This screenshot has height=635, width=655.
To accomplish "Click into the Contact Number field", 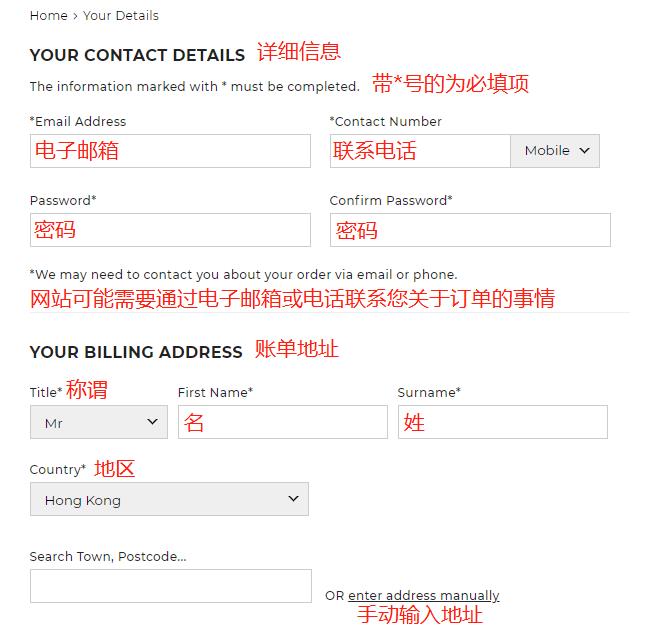I will [420, 151].
